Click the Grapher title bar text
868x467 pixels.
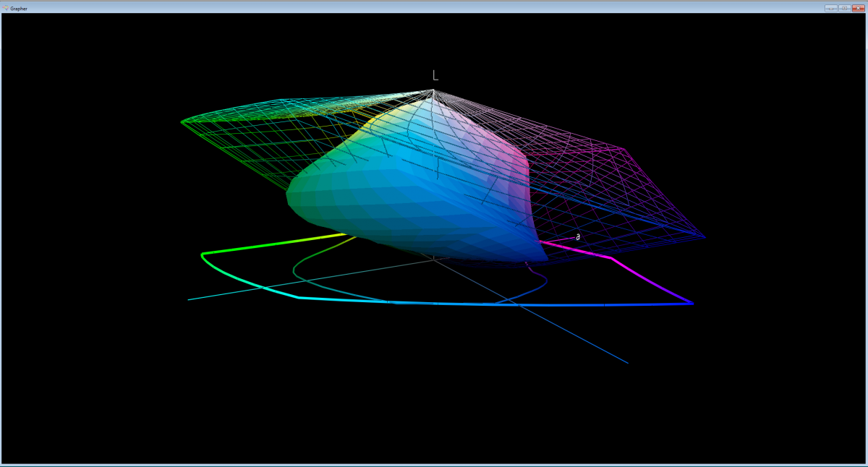pos(19,8)
